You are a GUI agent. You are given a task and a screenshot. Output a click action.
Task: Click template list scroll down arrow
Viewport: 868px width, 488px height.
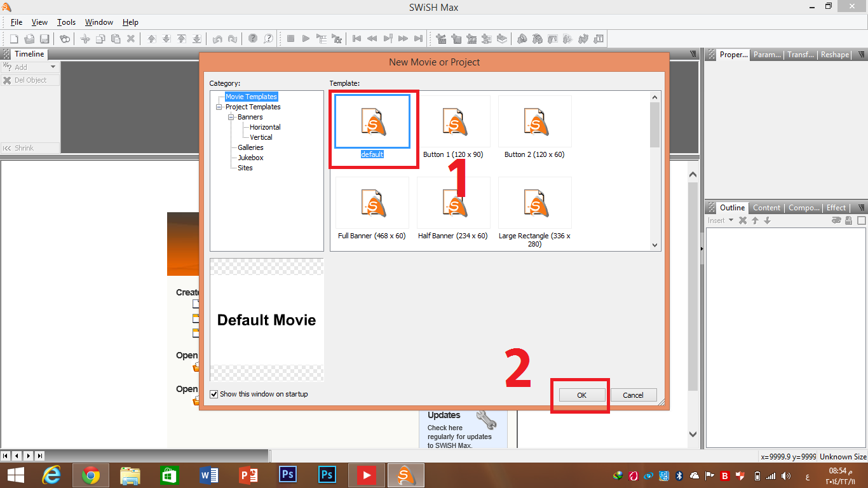click(x=655, y=245)
